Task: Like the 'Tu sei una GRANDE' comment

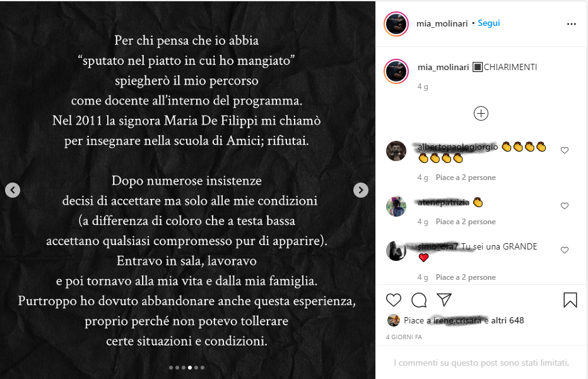Action: pos(565,250)
